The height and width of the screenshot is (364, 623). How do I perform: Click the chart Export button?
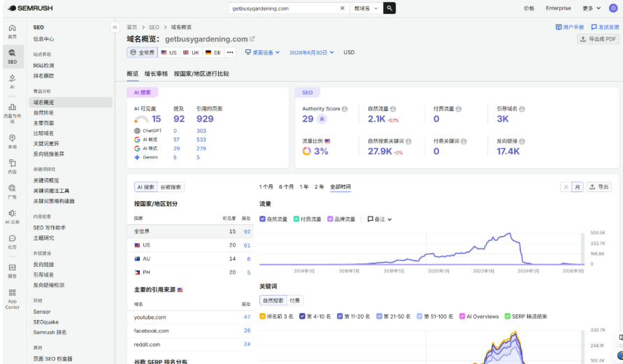599,187
